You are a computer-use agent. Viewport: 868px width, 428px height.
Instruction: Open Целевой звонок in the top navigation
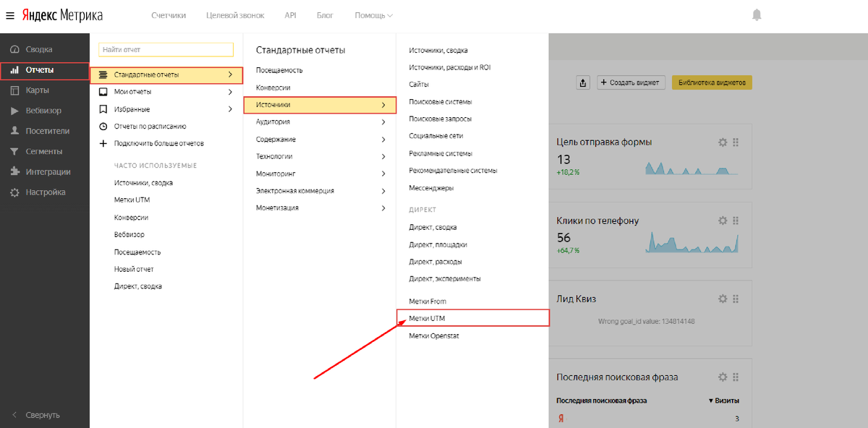click(235, 15)
